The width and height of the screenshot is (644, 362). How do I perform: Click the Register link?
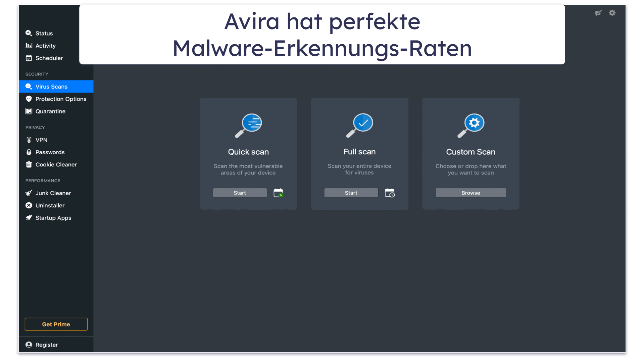47,345
